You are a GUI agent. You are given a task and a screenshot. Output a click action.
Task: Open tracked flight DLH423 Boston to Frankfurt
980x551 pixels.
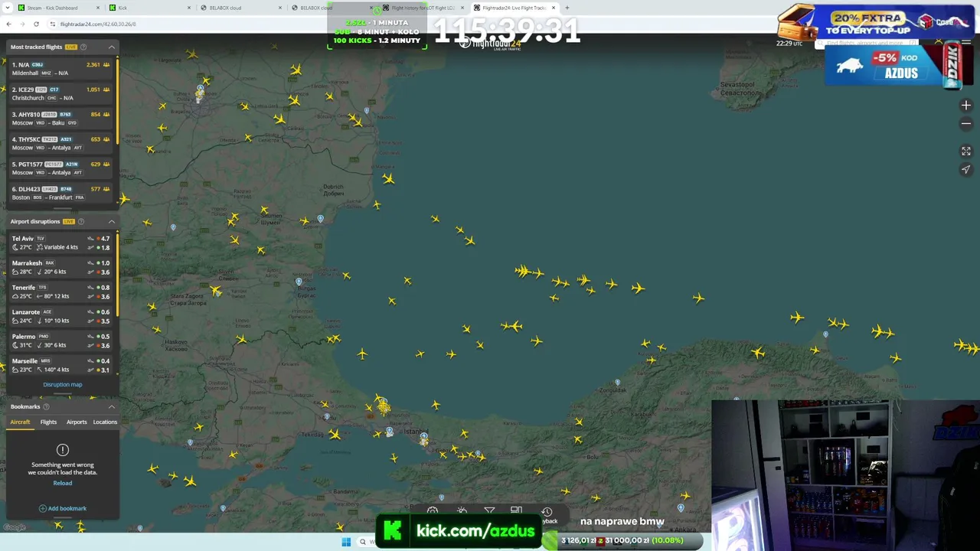click(x=61, y=193)
